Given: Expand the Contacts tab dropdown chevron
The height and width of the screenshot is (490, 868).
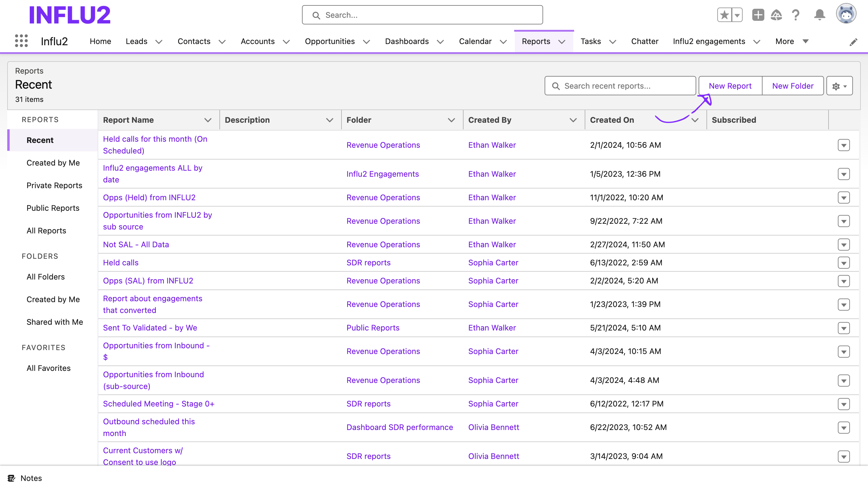Looking at the screenshot, I should [x=222, y=42].
